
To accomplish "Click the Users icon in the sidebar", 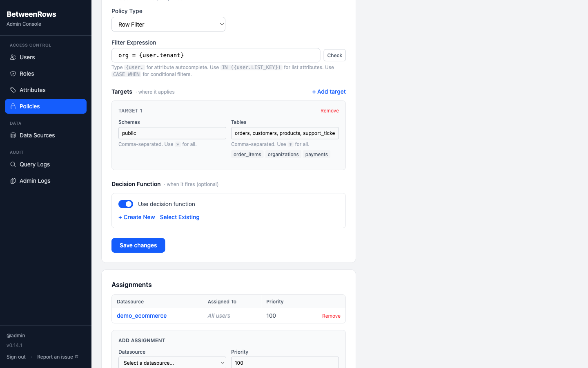I will click(13, 57).
